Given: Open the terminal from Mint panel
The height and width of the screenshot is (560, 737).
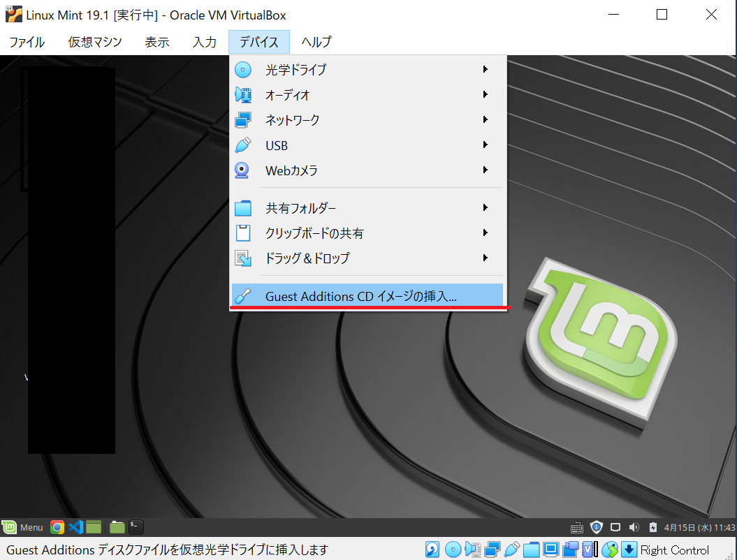Looking at the screenshot, I should (x=136, y=527).
